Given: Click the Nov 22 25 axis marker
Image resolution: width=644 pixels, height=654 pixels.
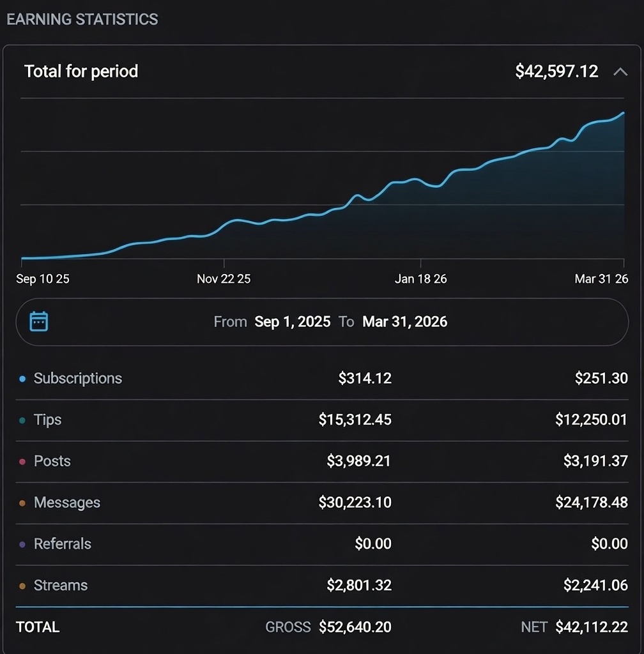Looking at the screenshot, I should tap(224, 279).
